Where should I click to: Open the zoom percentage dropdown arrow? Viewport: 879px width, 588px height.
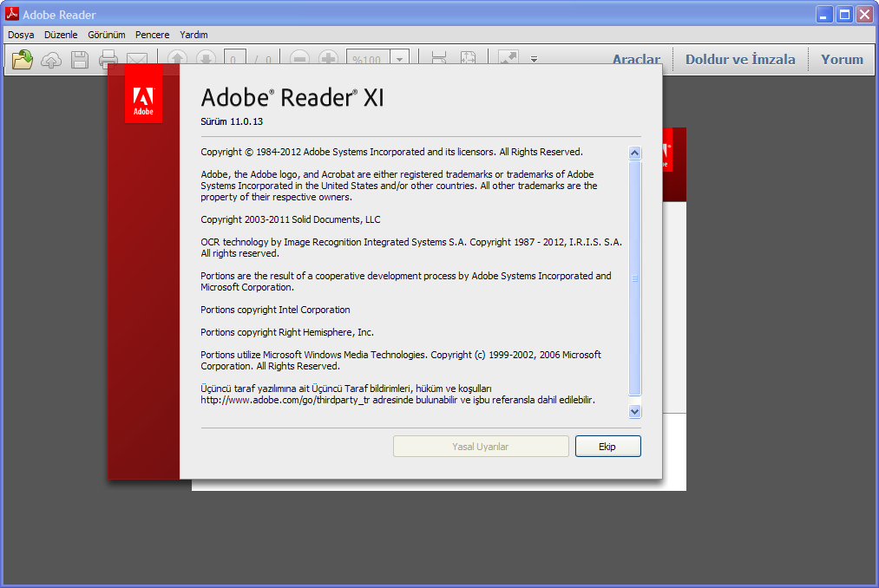[x=400, y=56]
